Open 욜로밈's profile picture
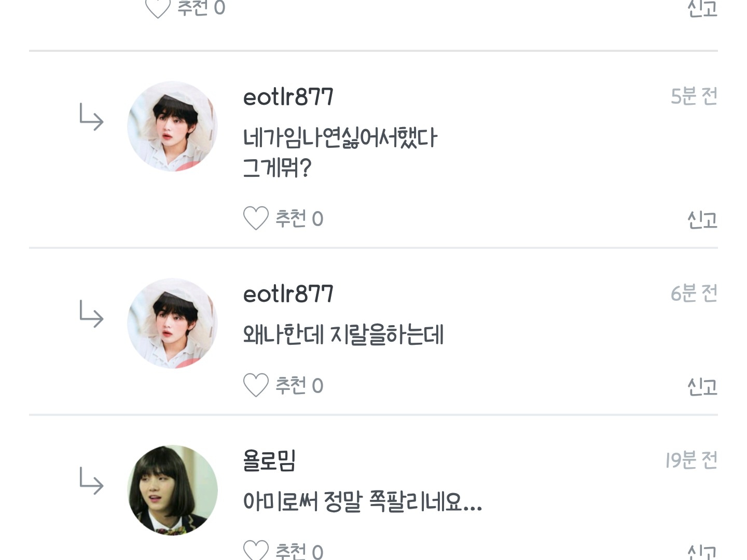 tap(172, 490)
